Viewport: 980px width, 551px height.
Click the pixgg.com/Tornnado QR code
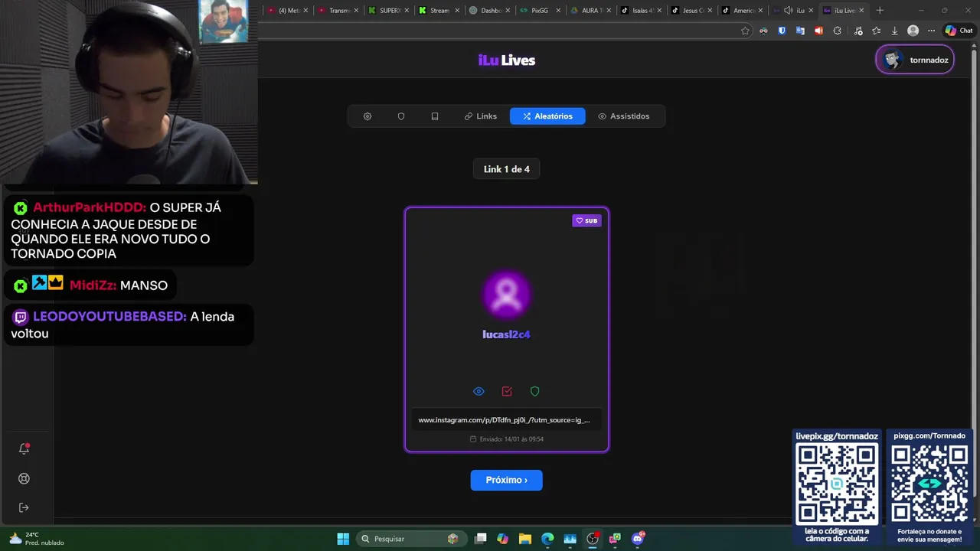(929, 484)
